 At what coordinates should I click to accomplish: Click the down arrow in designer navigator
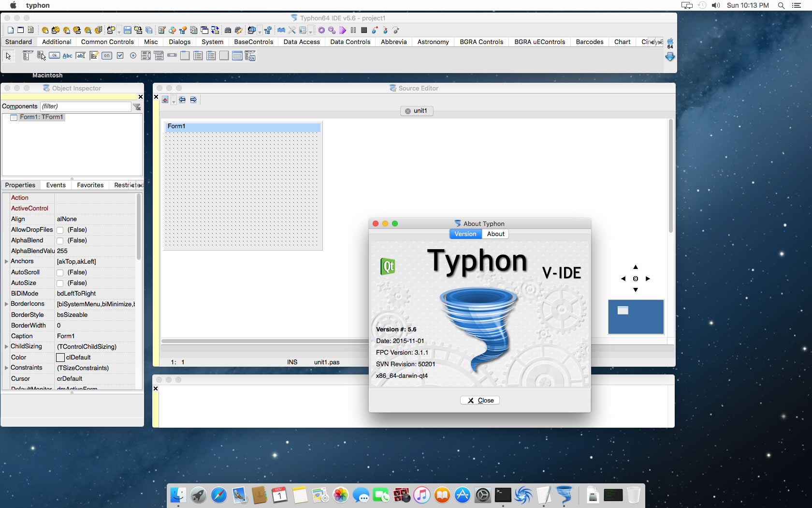point(636,290)
